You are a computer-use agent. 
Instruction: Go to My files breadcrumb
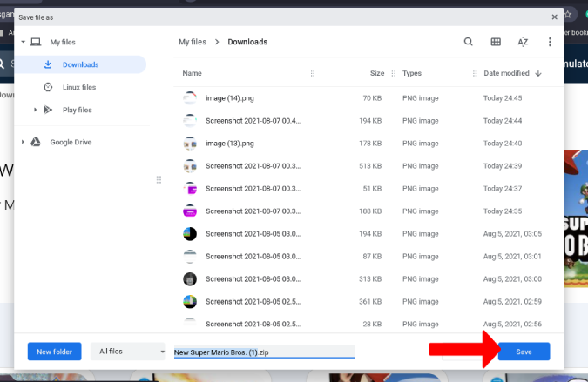(194, 42)
